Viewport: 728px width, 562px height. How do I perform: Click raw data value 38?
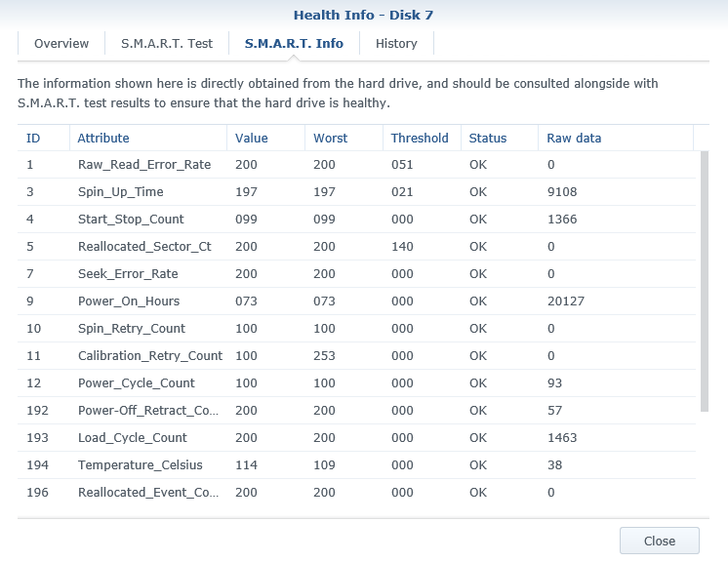coord(555,465)
